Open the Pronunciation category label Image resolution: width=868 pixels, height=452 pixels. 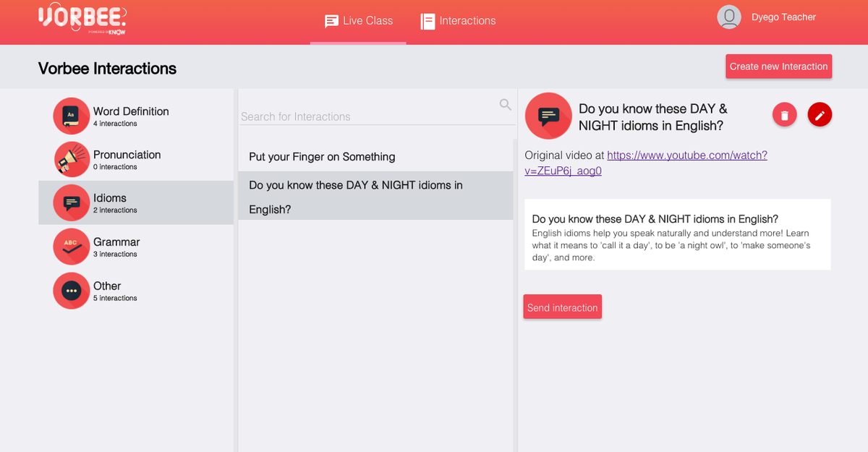tap(127, 155)
